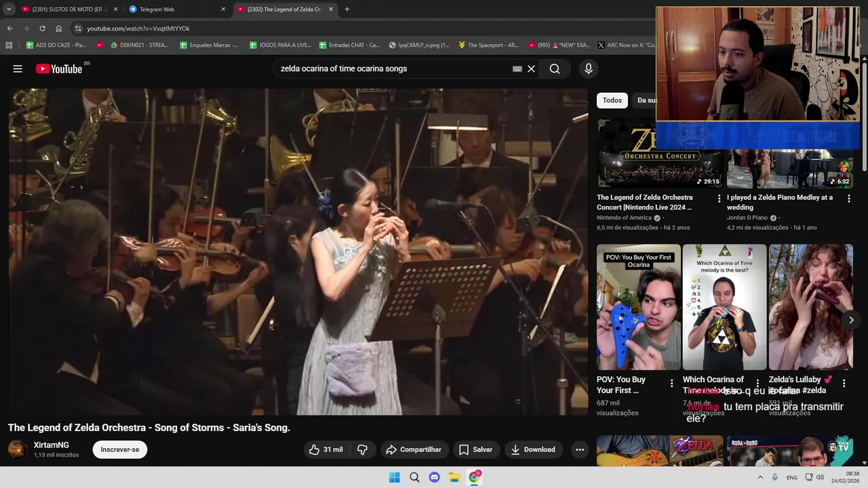
Task: Open options for POV First Ocarina short
Action: tap(671, 384)
